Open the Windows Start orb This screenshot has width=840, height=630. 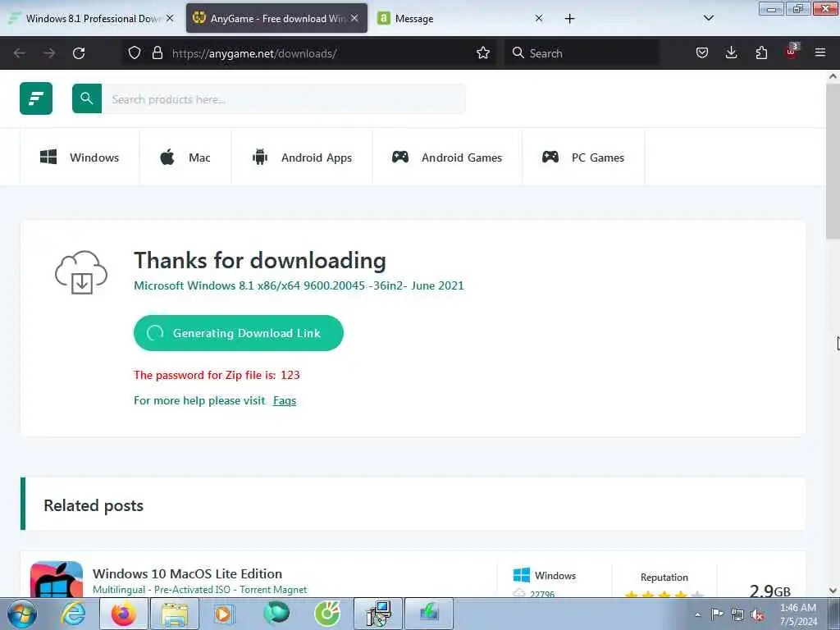[x=22, y=614]
